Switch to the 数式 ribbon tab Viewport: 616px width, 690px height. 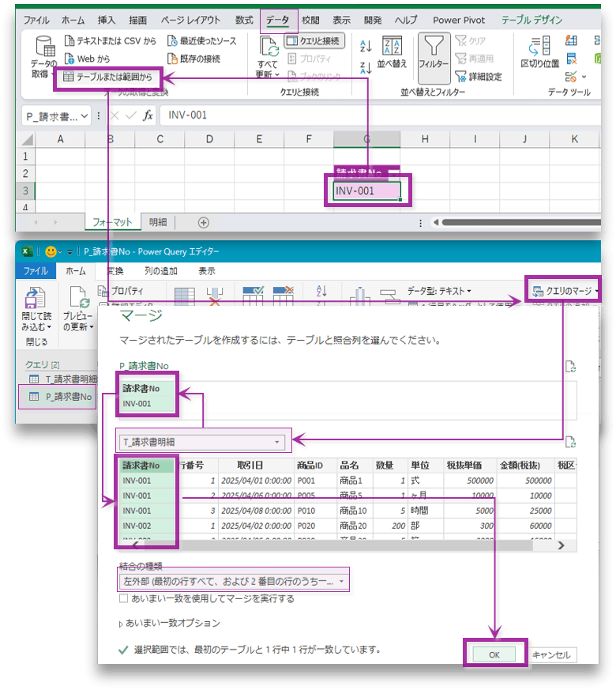coord(244,21)
